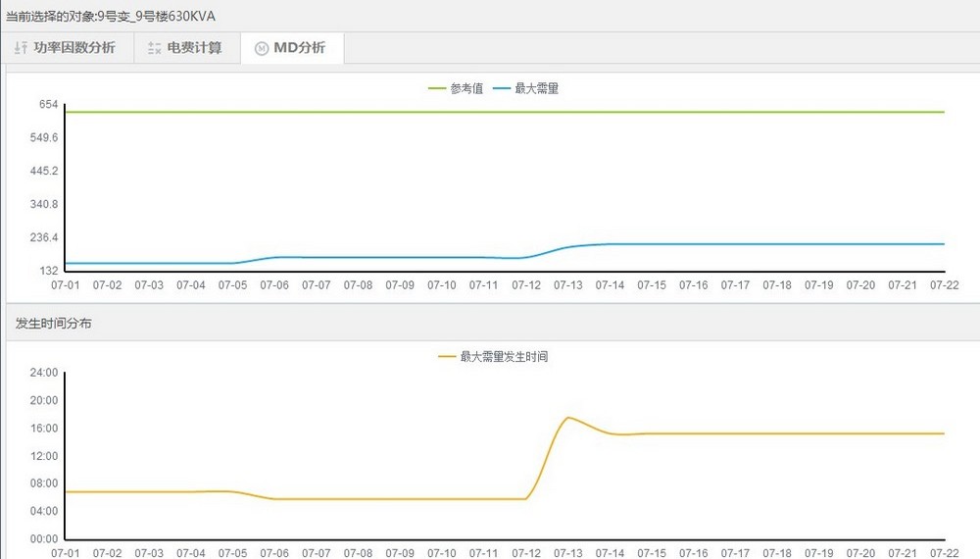
Task: Toggle 最大需量发生时间 legend label
Action: click(504, 357)
